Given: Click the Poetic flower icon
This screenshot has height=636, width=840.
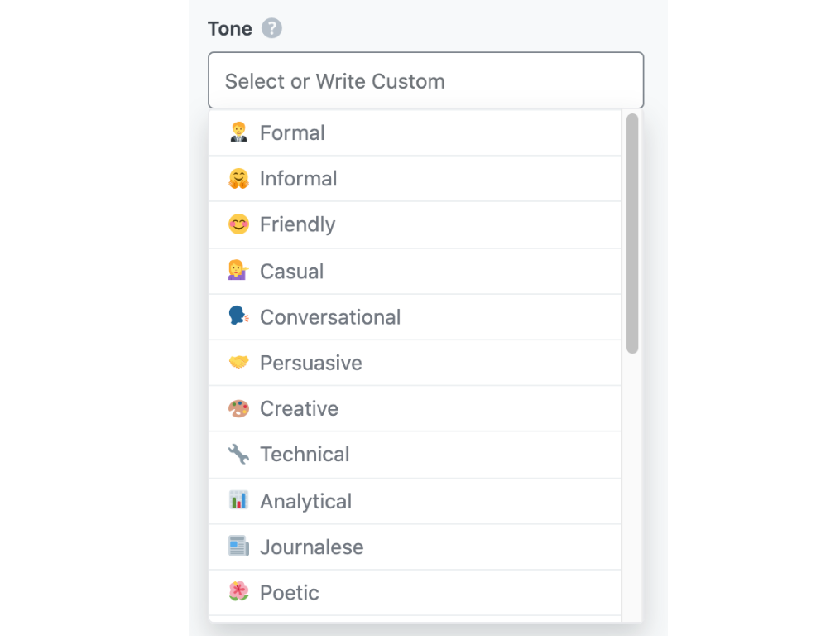Looking at the screenshot, I should [x=238, y=593].
